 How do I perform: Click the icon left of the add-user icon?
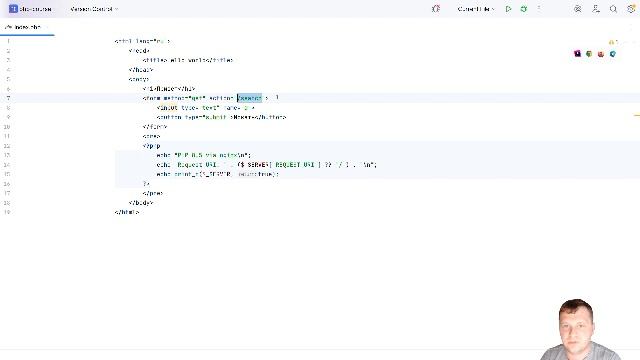click(x=578, y=9)
